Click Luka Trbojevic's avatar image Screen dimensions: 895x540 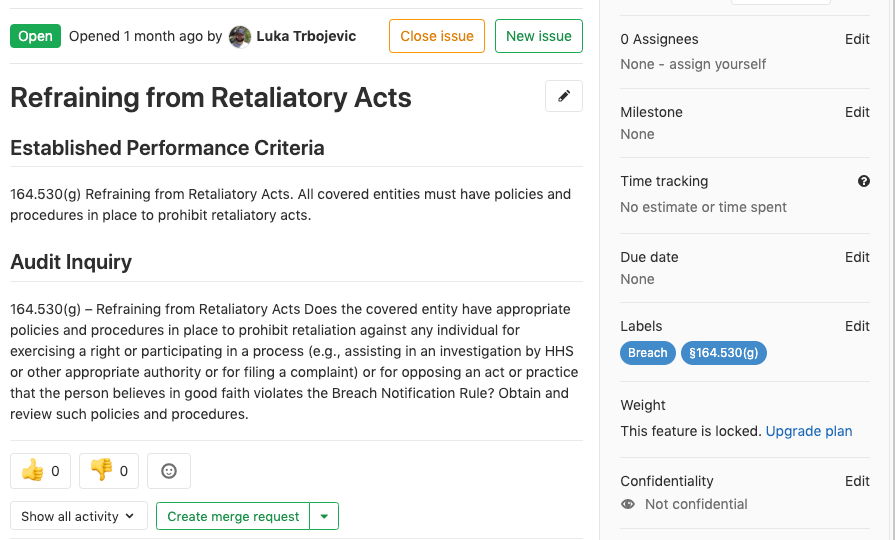(x=240, y=37)
